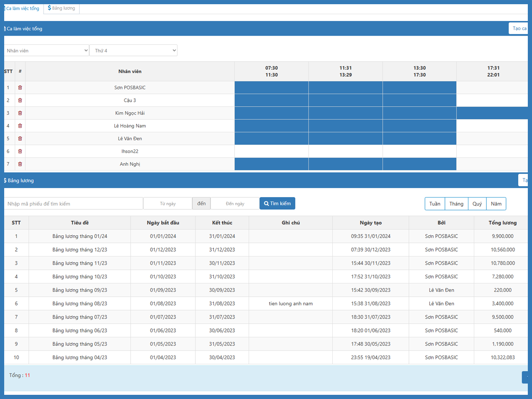This screenshot has width=532, height=399.
Task: Click employee name Kim Ngọc Hải
Action: [130, 113]
